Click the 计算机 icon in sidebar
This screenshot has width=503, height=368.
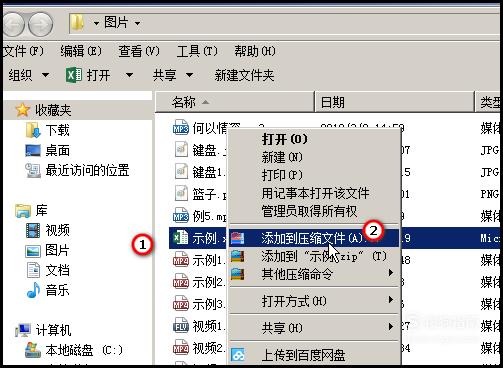pyautogui.click(x=23, y=330)
